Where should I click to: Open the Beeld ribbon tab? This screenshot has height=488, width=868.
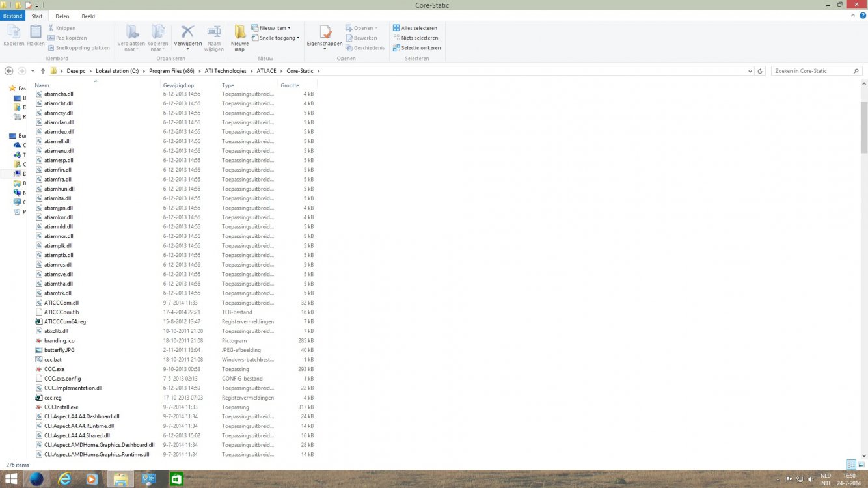click(x=88, y=16)
